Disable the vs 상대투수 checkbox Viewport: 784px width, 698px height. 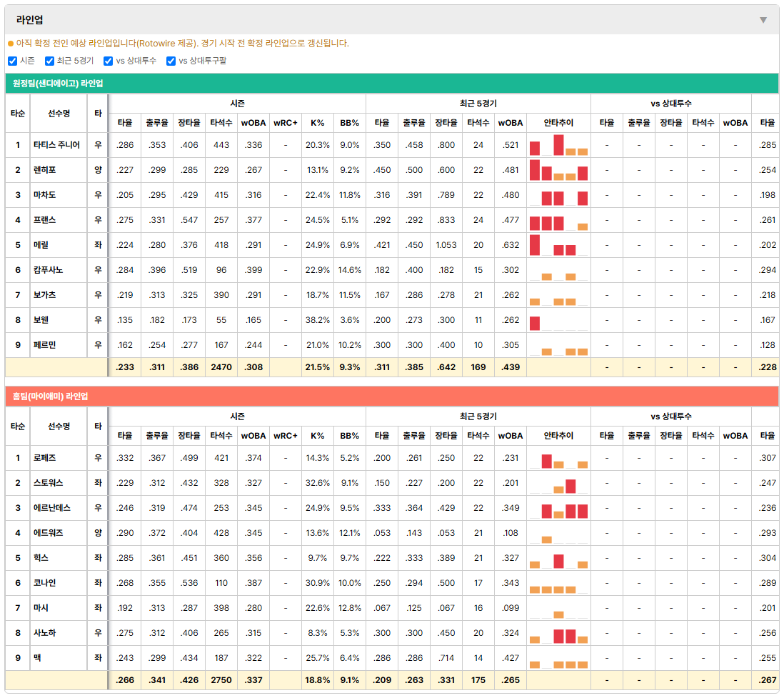tap(108, 61)
